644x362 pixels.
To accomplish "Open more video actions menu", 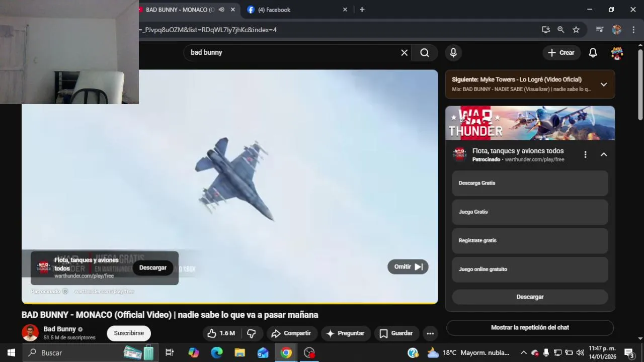I will 430,333.
